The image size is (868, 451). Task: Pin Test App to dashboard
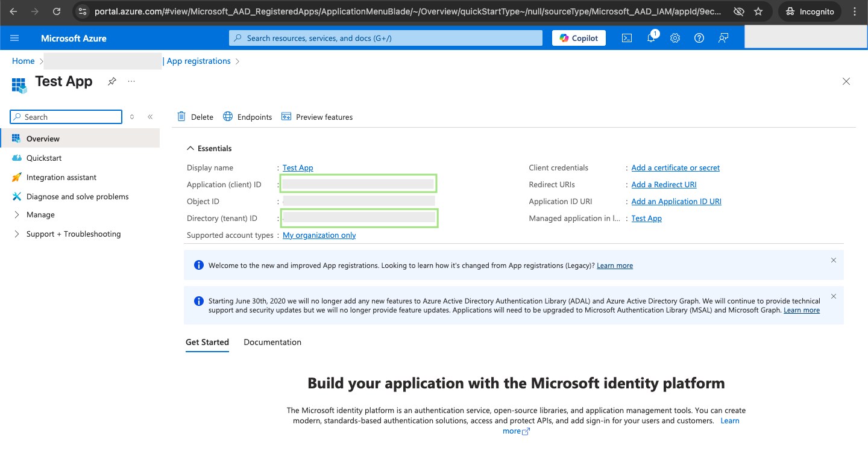click(x=112, y=81)
